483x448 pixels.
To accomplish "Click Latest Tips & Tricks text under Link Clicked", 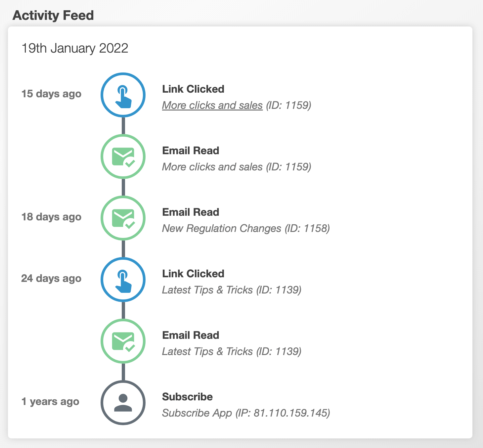I will coord(231,290).
